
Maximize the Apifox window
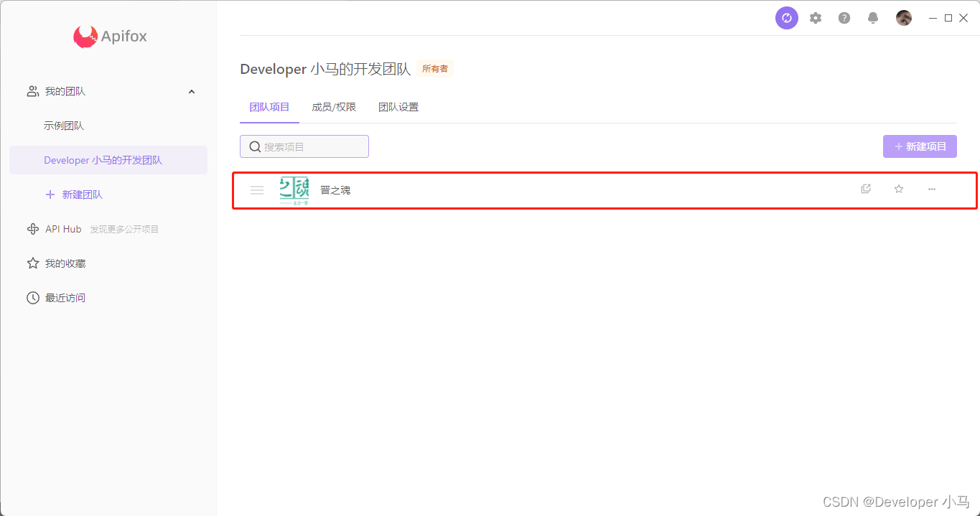click(948, 18)
